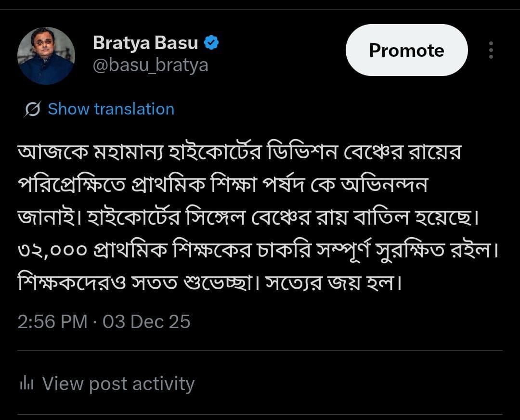Open the @basu_bratya handle
The height and width of the screenshot is (420, 520).
[150, 65]
